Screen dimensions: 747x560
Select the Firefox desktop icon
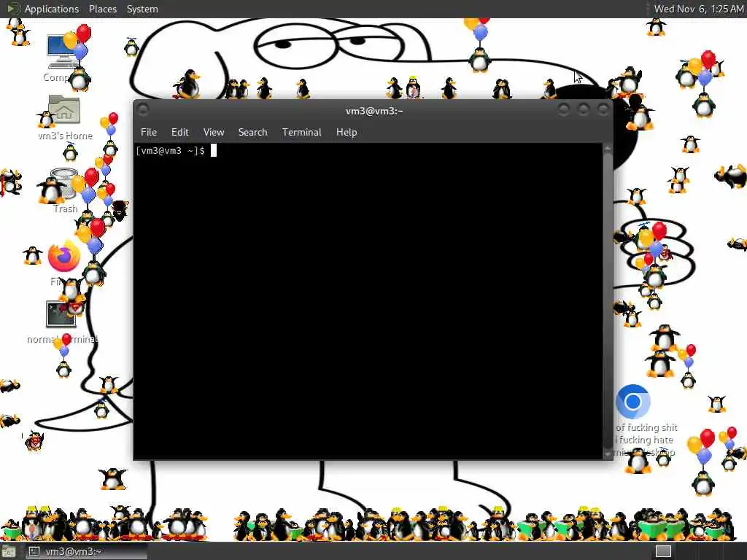[64, 262]
